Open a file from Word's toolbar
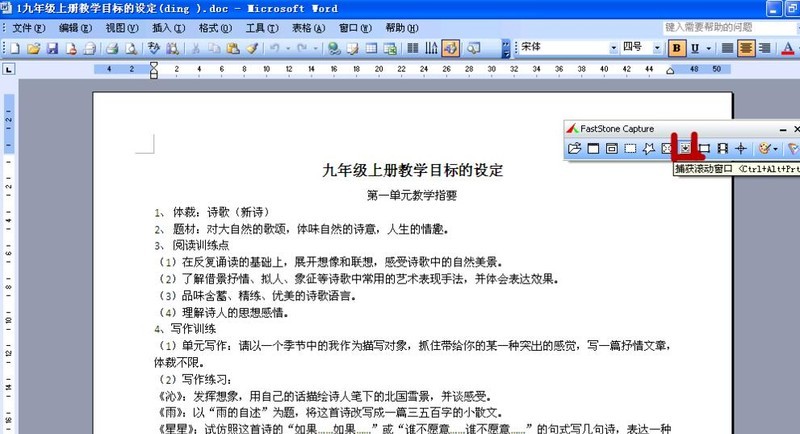 click(x=34, y=48)
